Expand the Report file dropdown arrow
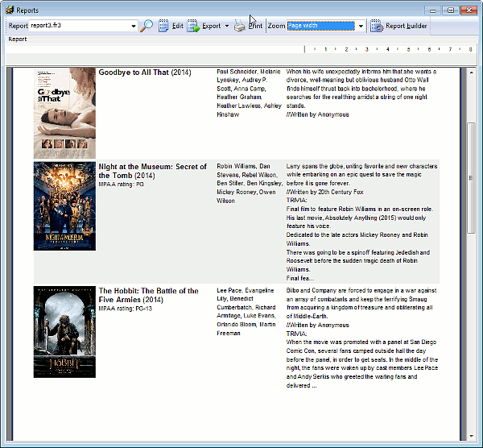 tap(134, 26)
